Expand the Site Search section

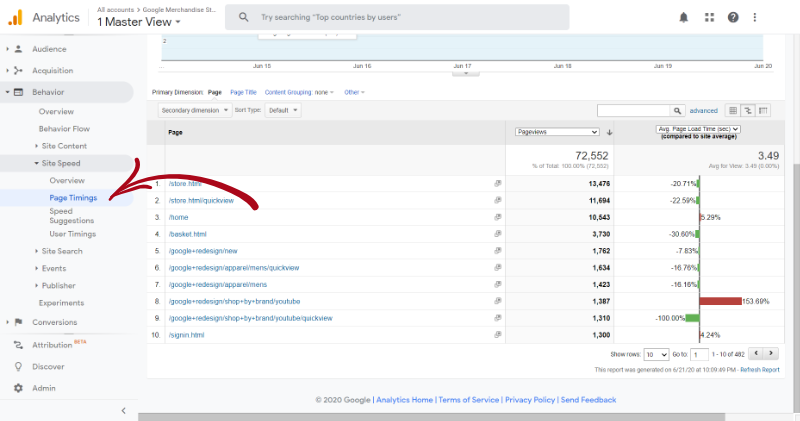[x=62, y=251]
